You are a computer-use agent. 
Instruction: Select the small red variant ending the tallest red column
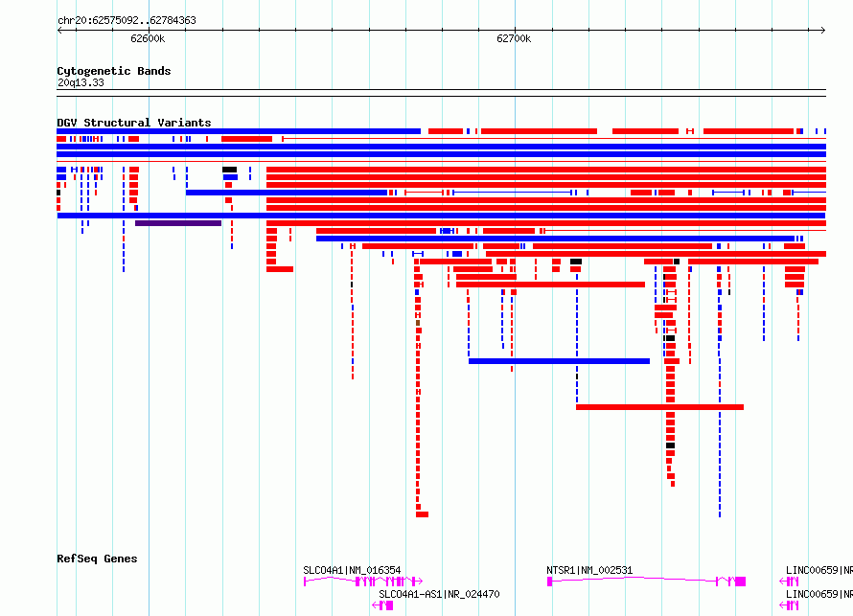pos(422,514)
